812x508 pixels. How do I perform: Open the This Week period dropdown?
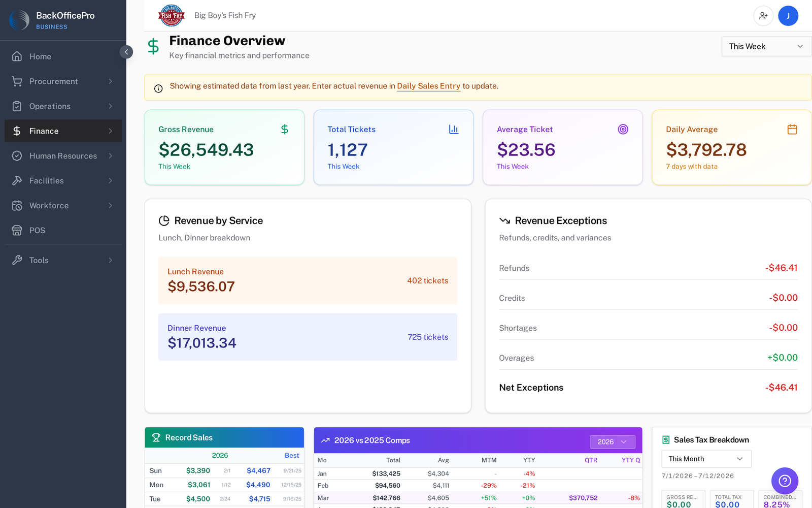tap(766, 46)
